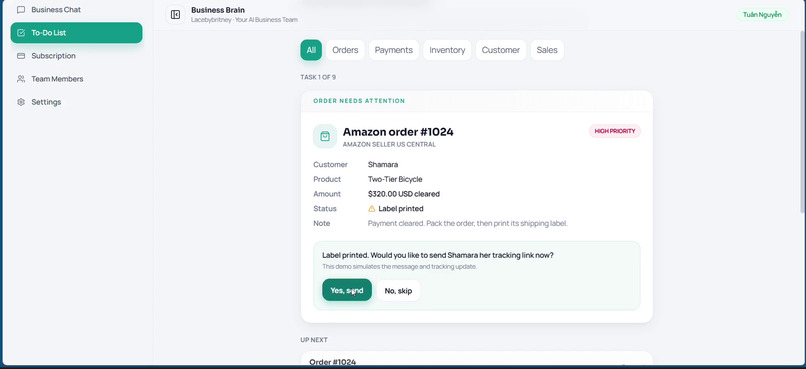
Task: Click the No, skip button
Action: pyautogui.click(x=398, y=291)
